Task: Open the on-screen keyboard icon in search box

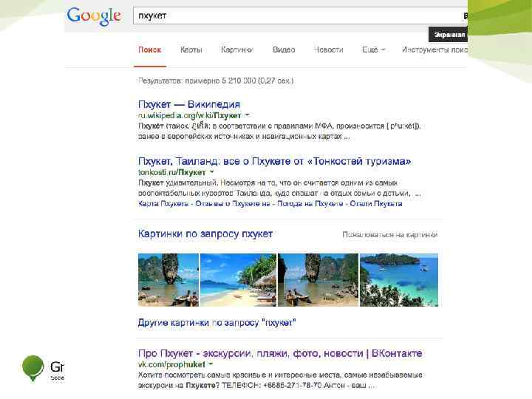Action: click(x=465, y=16)
